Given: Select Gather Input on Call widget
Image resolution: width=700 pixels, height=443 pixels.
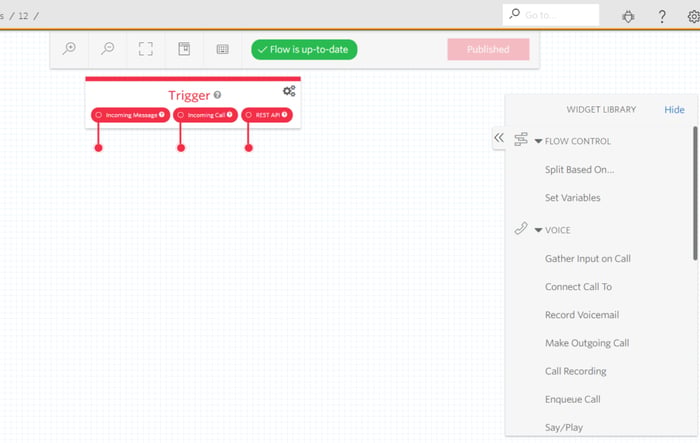Looking at the screenshot, I should click(x=588, y=258).
